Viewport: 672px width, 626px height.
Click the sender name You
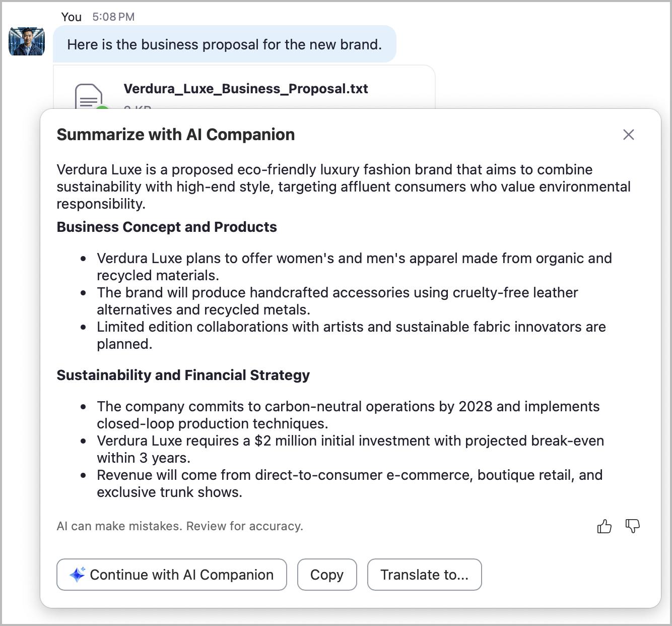tap(72, 17)
